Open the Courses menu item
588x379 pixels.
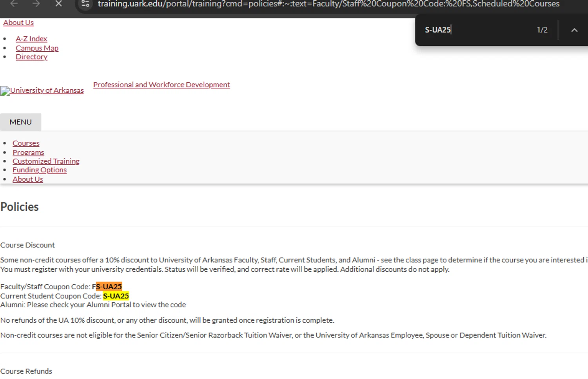point(26,143)
